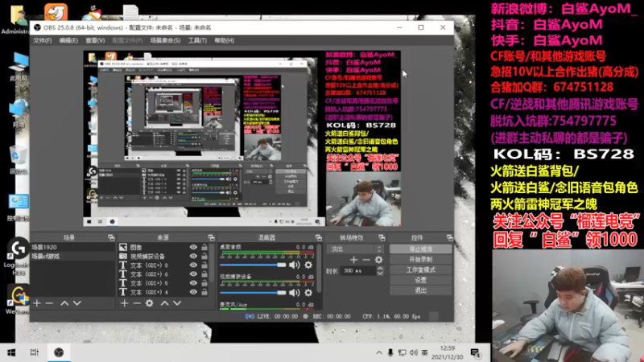Click 开始录制 start recording button
This screenshot has width=644, height=362.
(x=420, y=259)
